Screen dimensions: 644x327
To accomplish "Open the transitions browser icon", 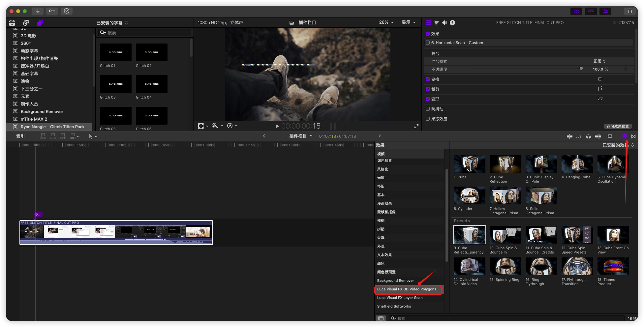I will coord(633,136).
